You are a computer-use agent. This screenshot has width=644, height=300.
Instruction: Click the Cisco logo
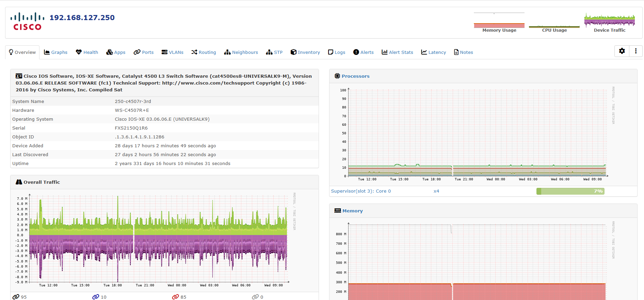point(27,21)
